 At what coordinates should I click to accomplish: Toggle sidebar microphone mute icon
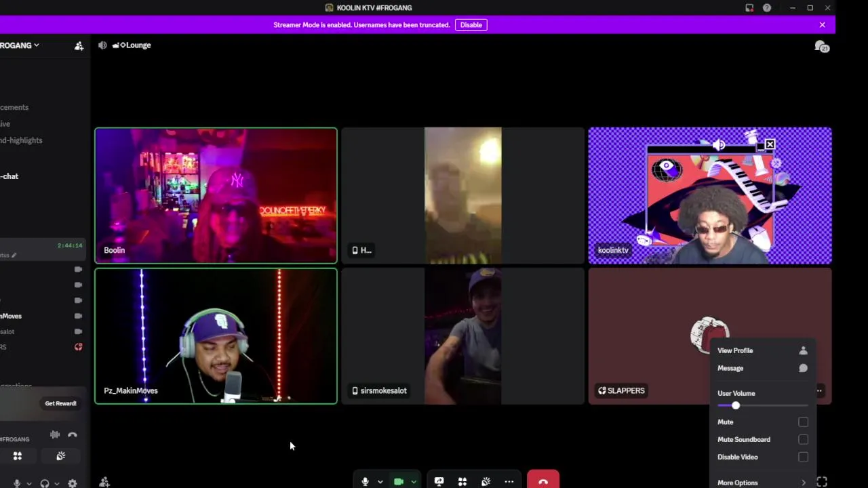click(17, 483)
